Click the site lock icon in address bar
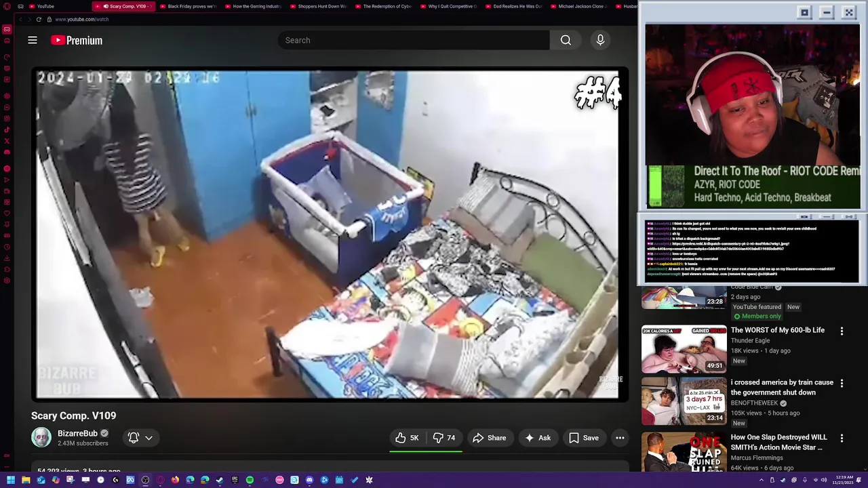Image resolution: width=868 pixels, height=488 pixels. (x=49, y=19)
